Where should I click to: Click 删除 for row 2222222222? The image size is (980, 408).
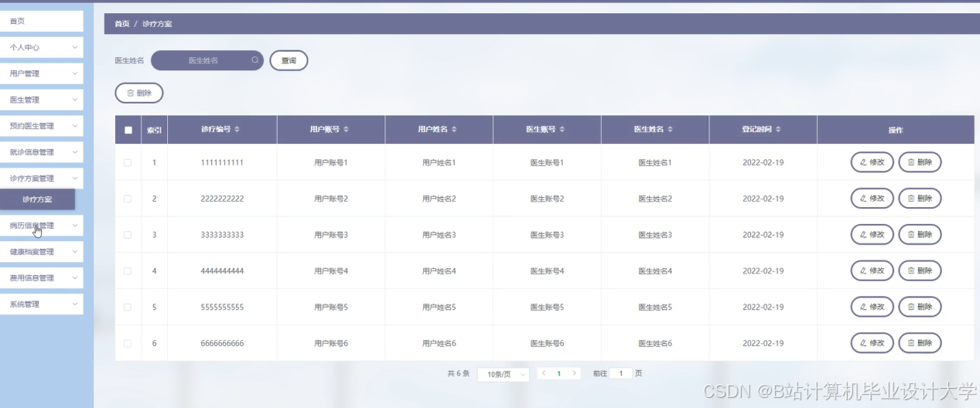(x=920, y=199)
